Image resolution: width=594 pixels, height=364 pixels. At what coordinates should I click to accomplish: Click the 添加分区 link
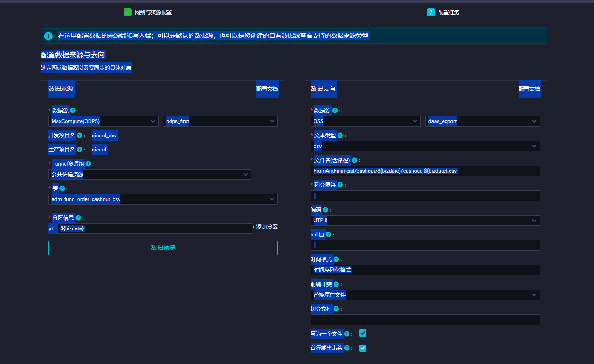(x=265, y=227)
